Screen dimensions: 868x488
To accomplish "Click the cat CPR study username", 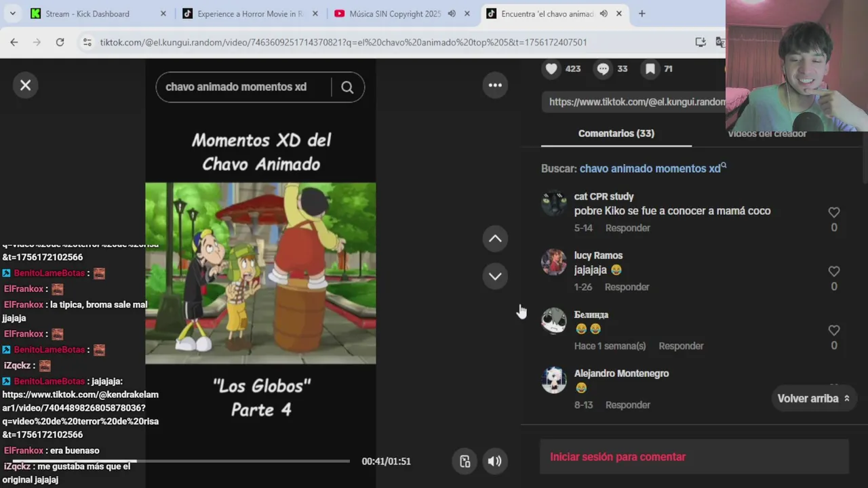I will click(x=604, y=197).
